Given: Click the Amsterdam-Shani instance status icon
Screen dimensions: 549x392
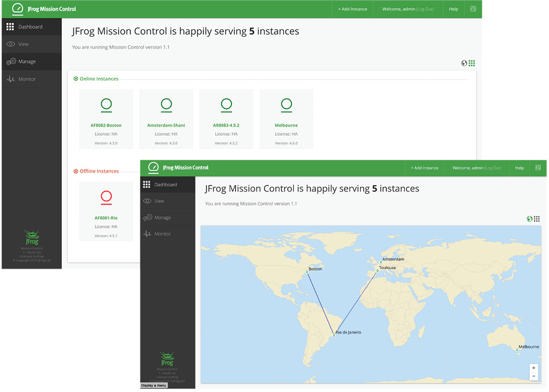Looking at the screenshot, I should [x=167, y=105].
